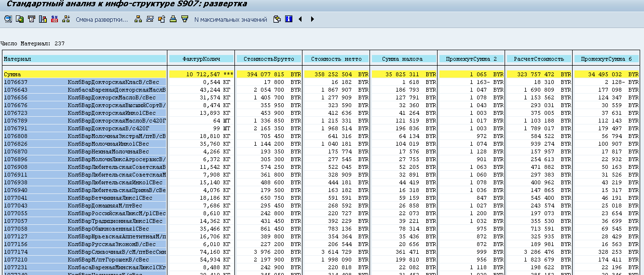Go to previous with left black arrow

pos(300,19)
